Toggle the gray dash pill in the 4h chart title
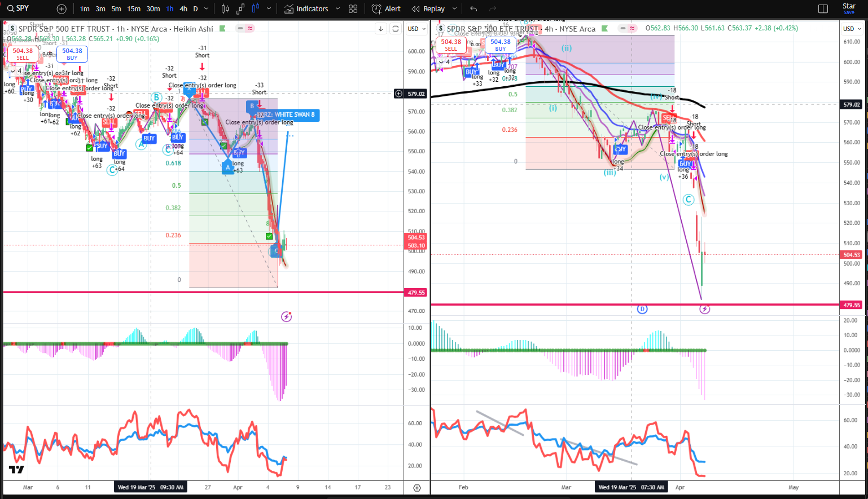 [622, 28]
